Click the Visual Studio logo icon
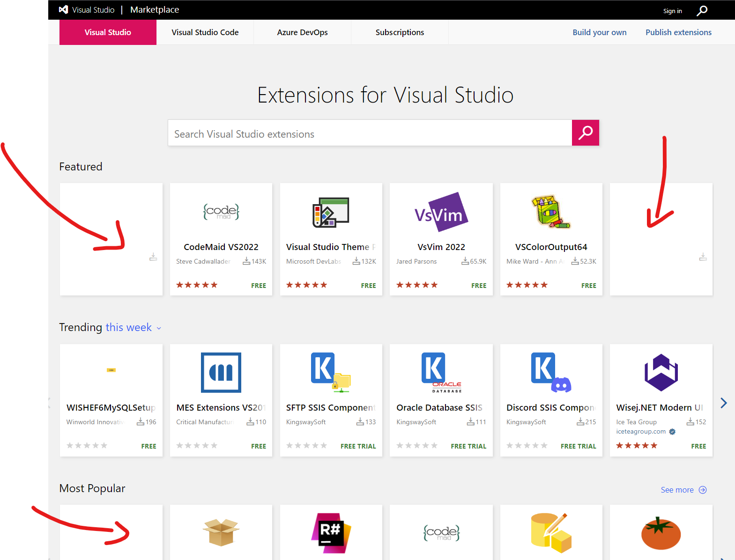 tap(63, 10)
